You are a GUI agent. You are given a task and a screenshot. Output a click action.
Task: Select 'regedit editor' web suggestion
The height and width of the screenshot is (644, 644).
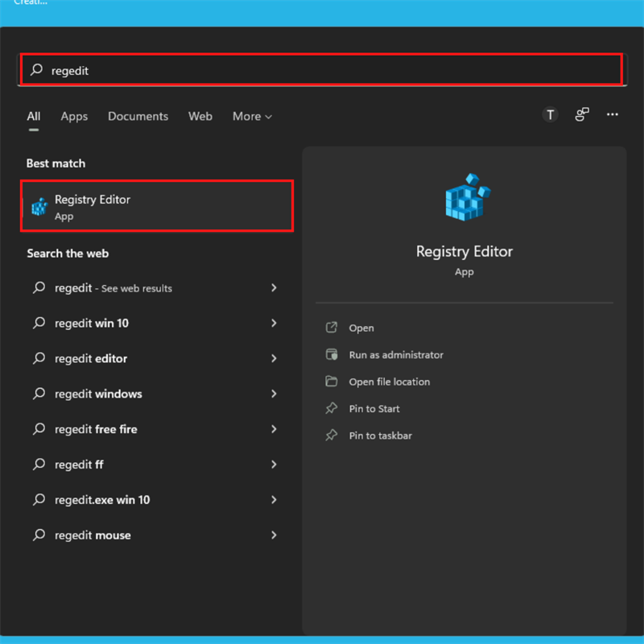coord(157,358)
